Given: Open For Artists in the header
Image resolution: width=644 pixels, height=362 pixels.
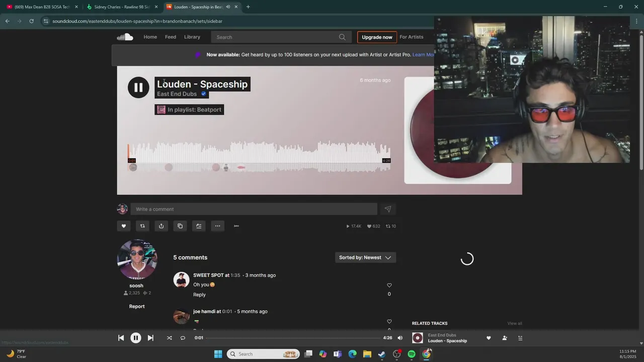Looking at the screenshot, I should (x=412, y=37).
